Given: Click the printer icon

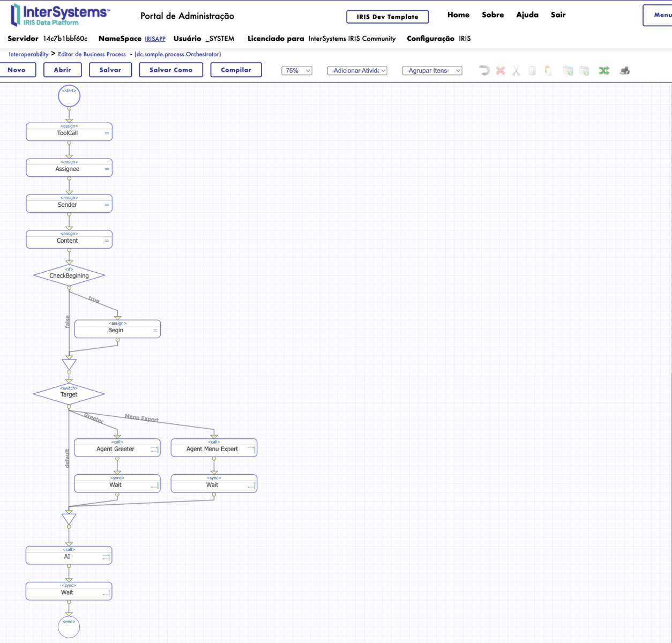Looking at the screenshot, I should click(624, 71).
